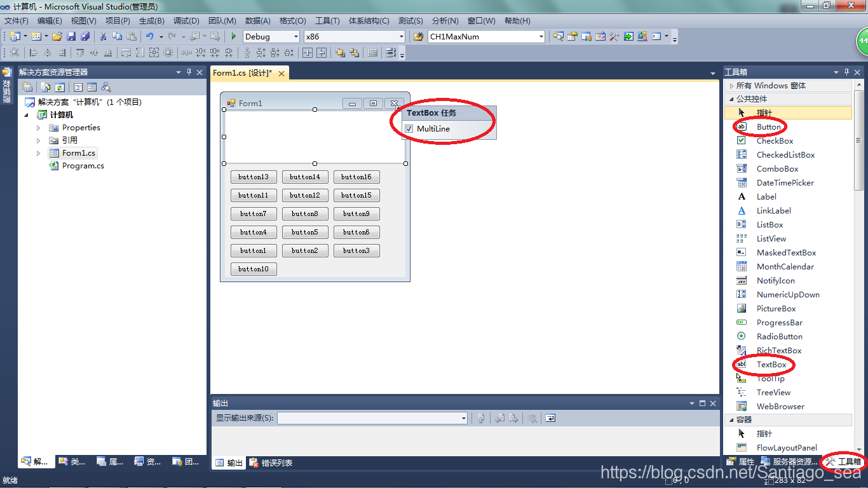
Task: Click the multiline textbox on Form1
Action: point(315,137)
